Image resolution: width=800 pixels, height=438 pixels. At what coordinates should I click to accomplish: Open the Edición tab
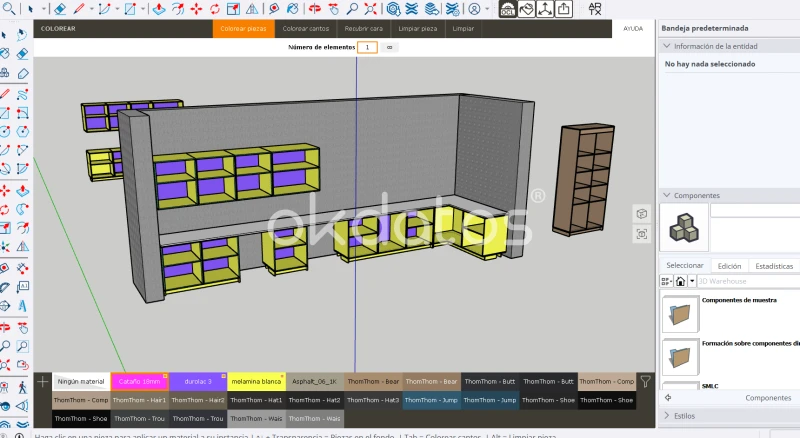coord(729,266)
